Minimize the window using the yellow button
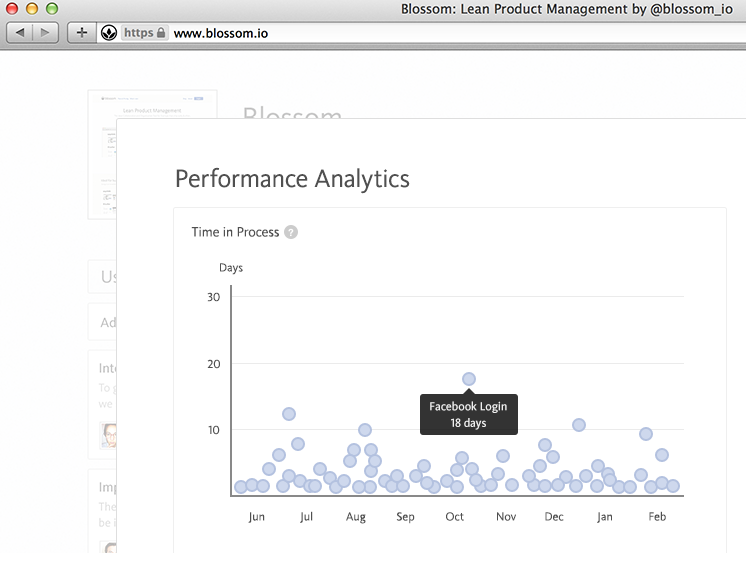Image resolution: width=746 pixels, height=564 pixels. point(32,9)
